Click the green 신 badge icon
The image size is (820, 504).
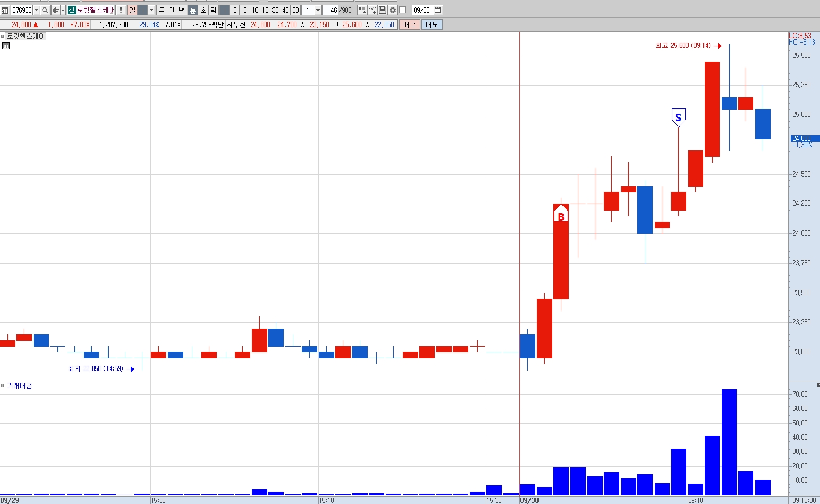(71, 10)
